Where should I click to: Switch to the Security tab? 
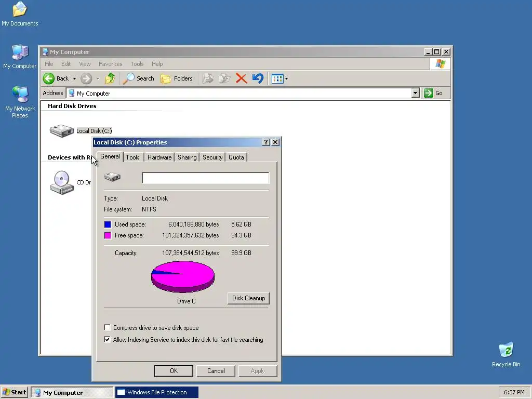point(212,157)
